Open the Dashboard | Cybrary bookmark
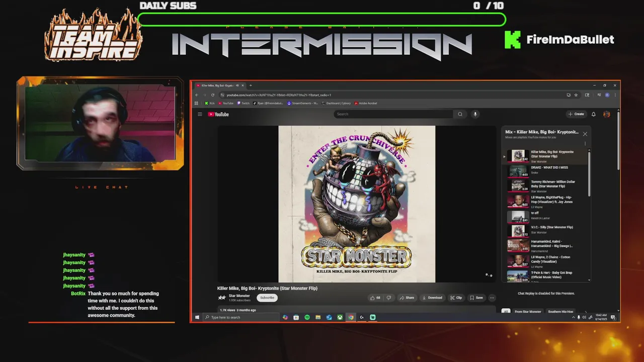 click(337, 103)
